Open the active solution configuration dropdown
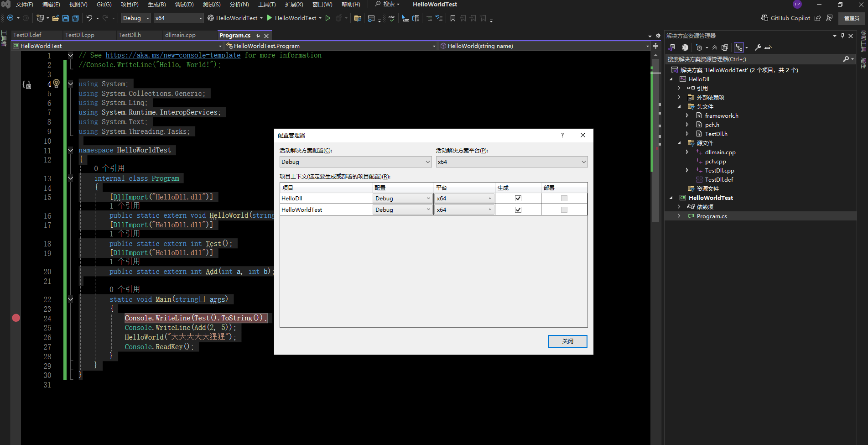 pyautogui.click(x=355, y=162)
